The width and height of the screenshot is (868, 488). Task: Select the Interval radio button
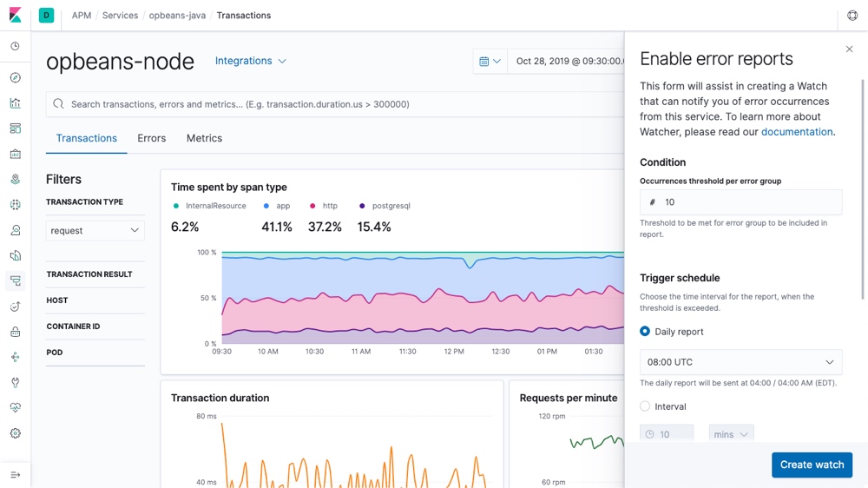click(x=645, y=406)
